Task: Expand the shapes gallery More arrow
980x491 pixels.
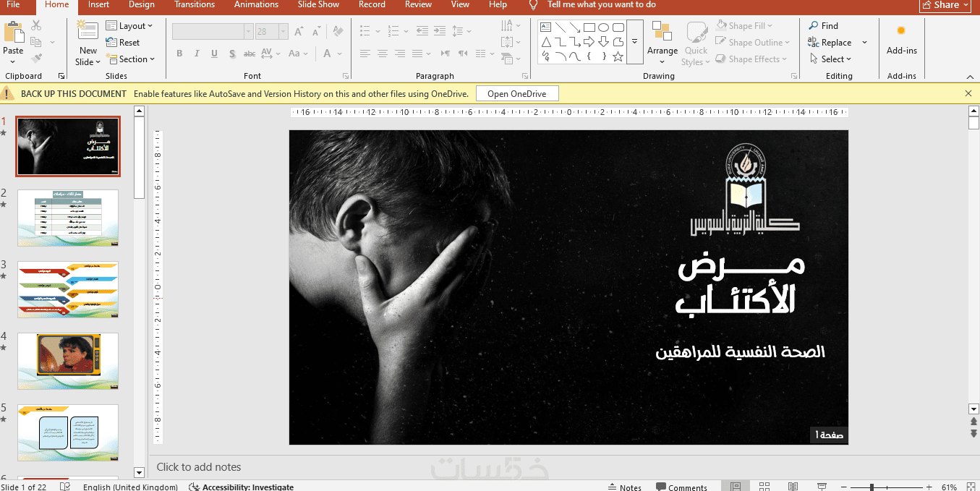Action: 634,42
